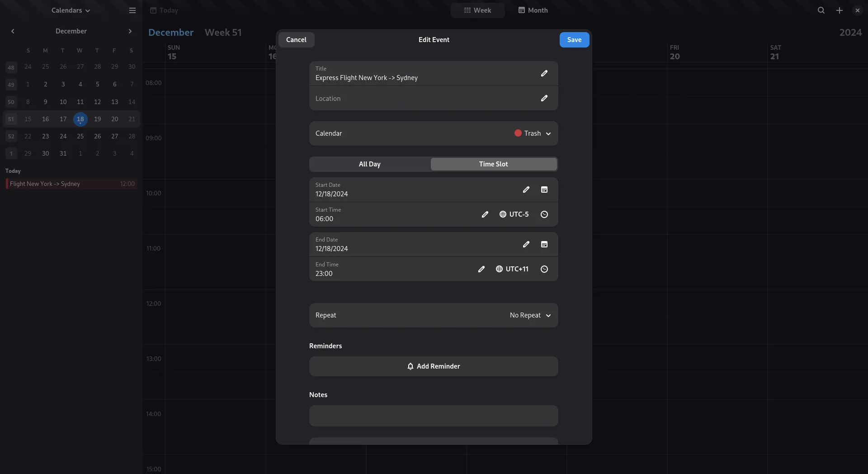Save the edited event
Viewport: 868px width, 474px height.
click(574, 40)
